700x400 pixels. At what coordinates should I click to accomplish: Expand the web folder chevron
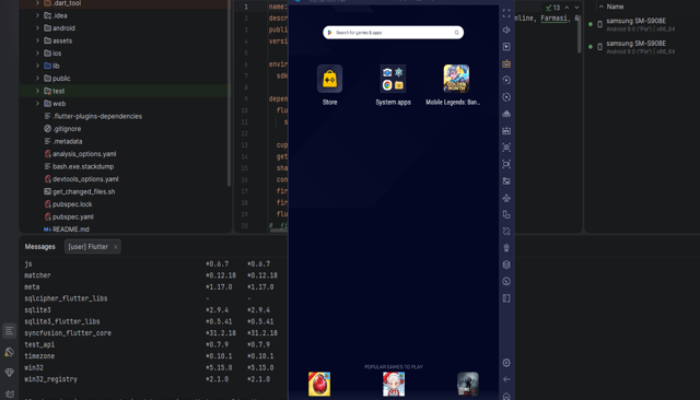click(x=38, y=103)
